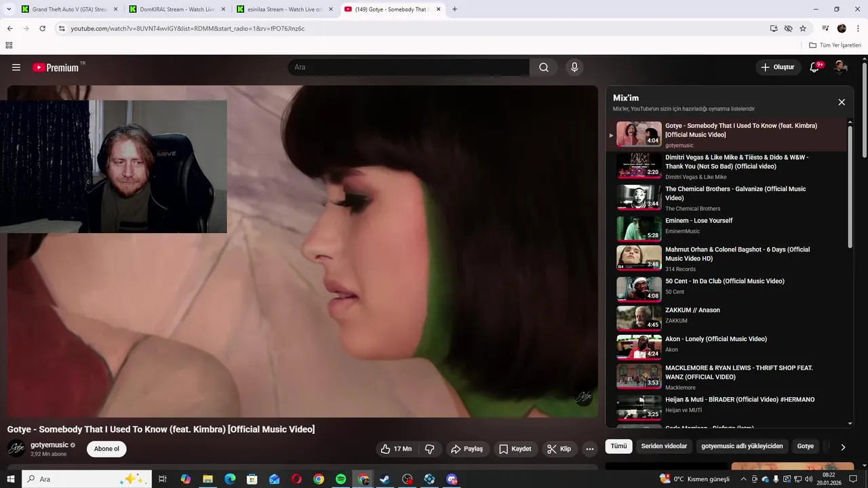The image size is (868, 488).
Task: Open Chrome three-dot menu
Action: click(x=857, y=28)
